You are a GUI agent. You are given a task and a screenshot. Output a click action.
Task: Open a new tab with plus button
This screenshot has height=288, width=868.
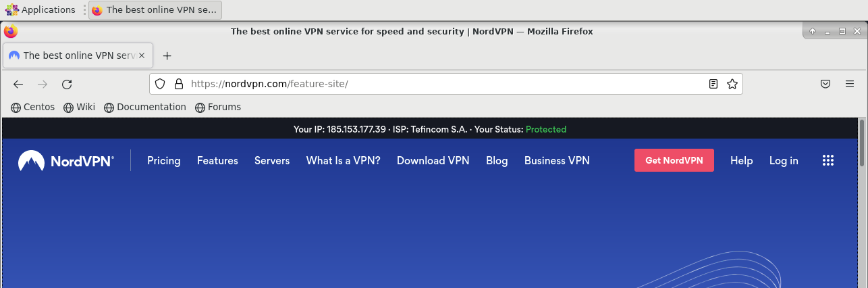click(x=167, y=55)
